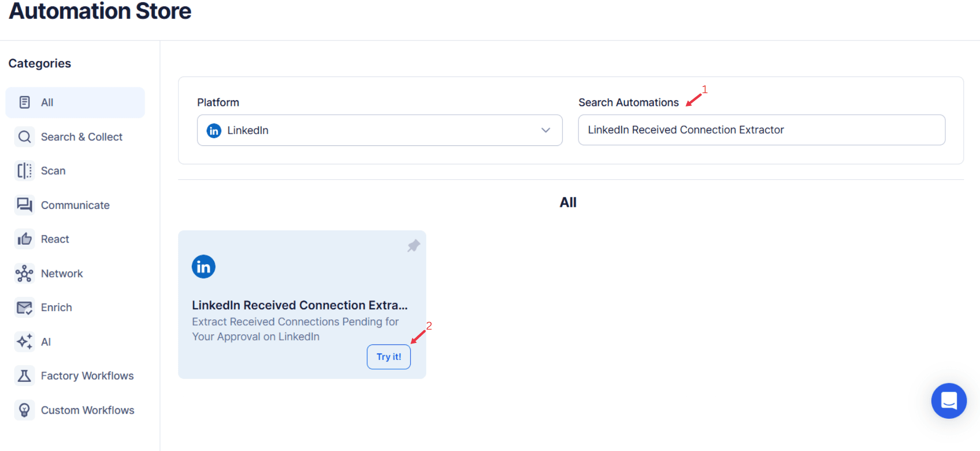Pin the LinkedIn Received Connection Extractor card
Screen dimensions: 980x451
click(413, 246)
